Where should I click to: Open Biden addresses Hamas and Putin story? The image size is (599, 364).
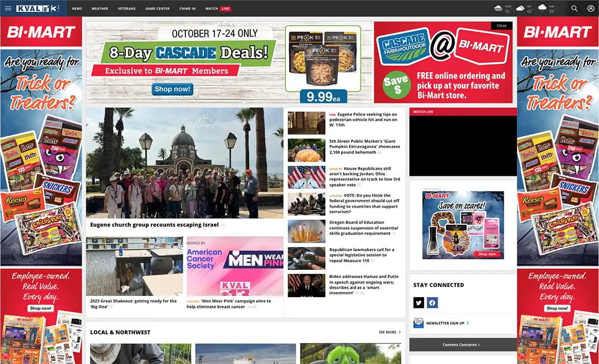(364, 285)
